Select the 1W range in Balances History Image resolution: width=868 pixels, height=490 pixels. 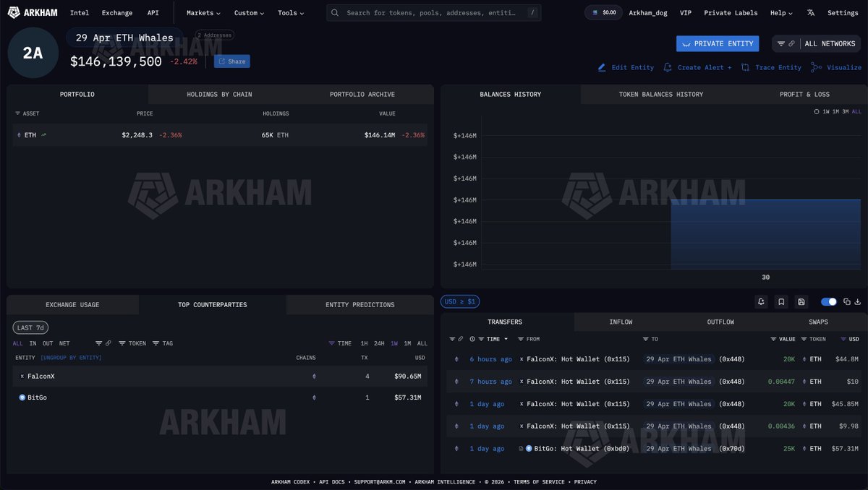click(826, 111)
